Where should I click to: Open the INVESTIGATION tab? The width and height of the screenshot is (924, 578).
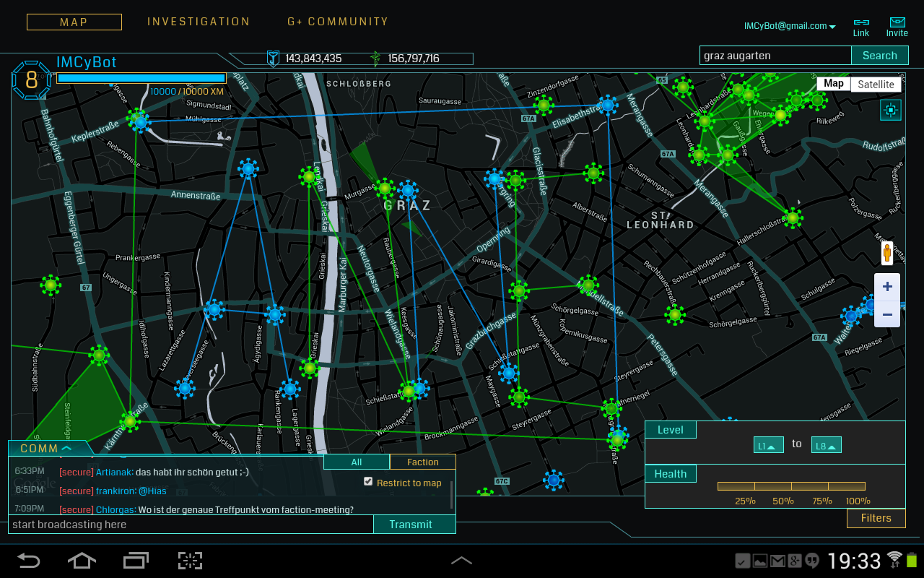point(199,22)
